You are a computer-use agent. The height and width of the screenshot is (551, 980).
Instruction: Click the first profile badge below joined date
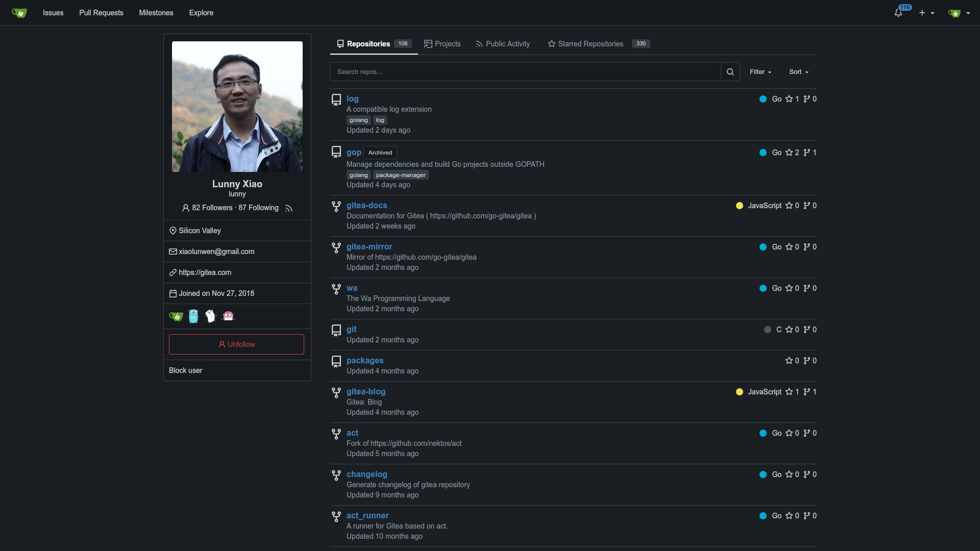(x=176, y=316)
